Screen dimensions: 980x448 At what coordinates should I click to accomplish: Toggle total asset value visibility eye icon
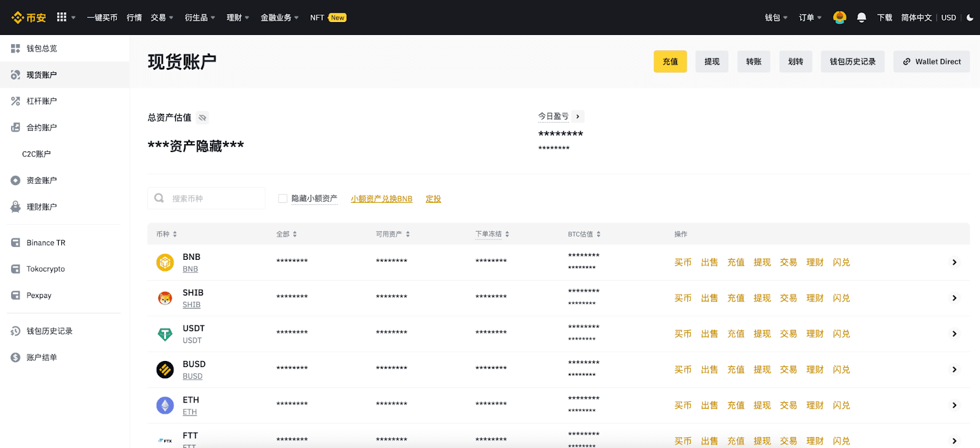pos(203,118)
